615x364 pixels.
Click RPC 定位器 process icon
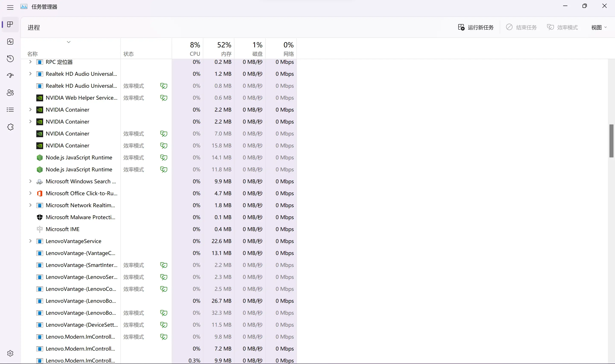click(40, 62)
